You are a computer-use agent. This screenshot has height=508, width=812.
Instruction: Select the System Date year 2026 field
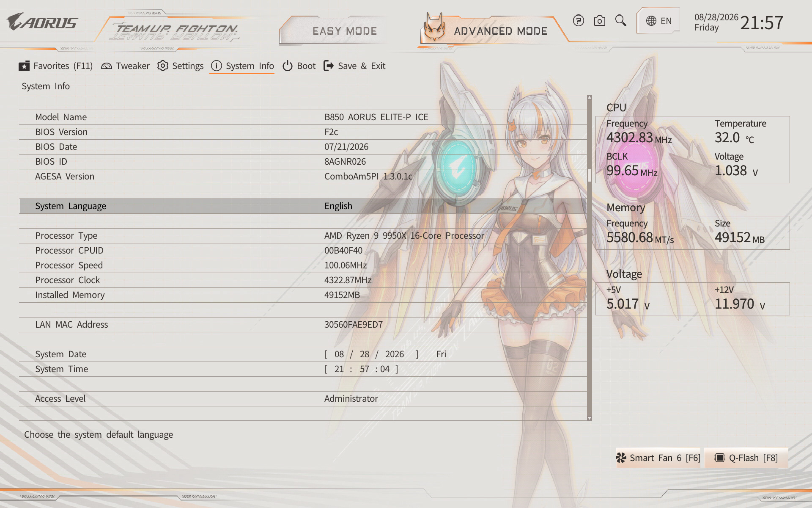395,354
